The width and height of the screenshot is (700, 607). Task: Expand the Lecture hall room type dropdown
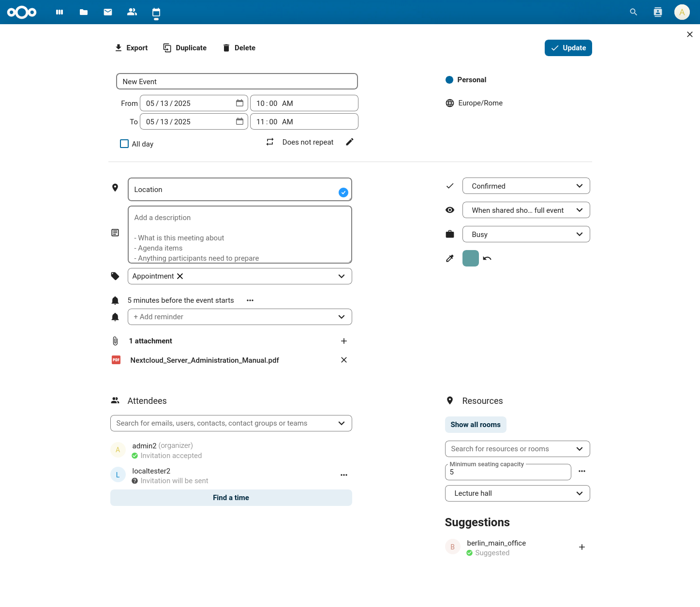(x=517, y=493)
